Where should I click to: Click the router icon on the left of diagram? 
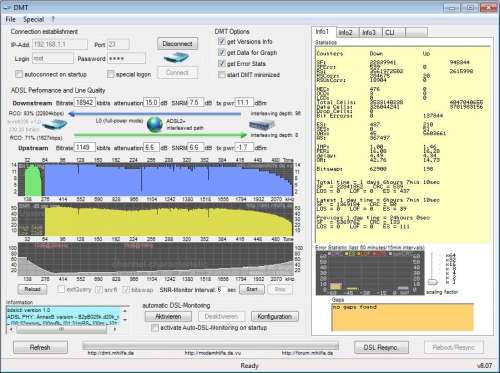click(x=55, y=125)
